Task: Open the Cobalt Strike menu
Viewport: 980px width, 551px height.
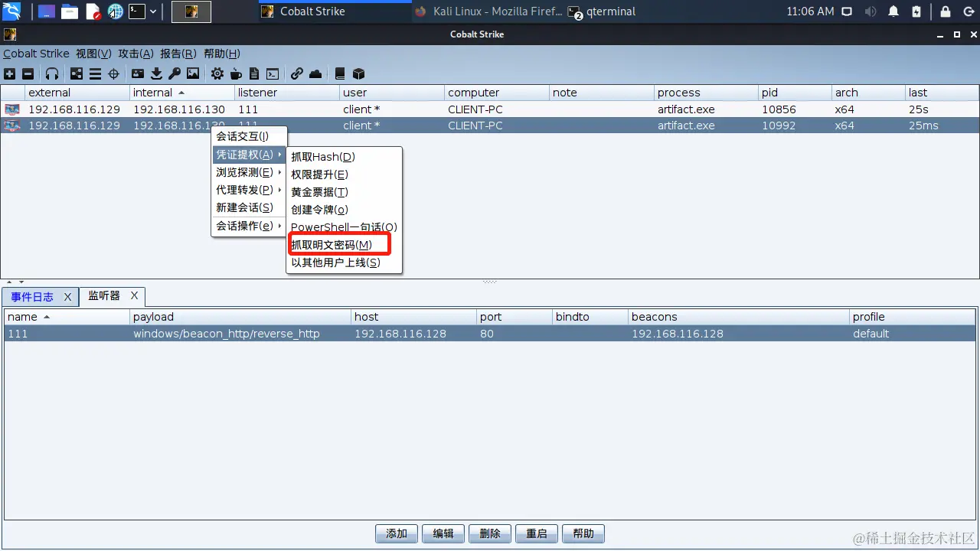Action: (36, 54)
